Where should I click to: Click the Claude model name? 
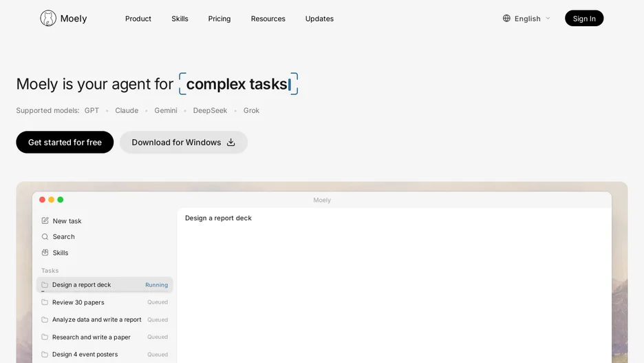tap(127, 111)
